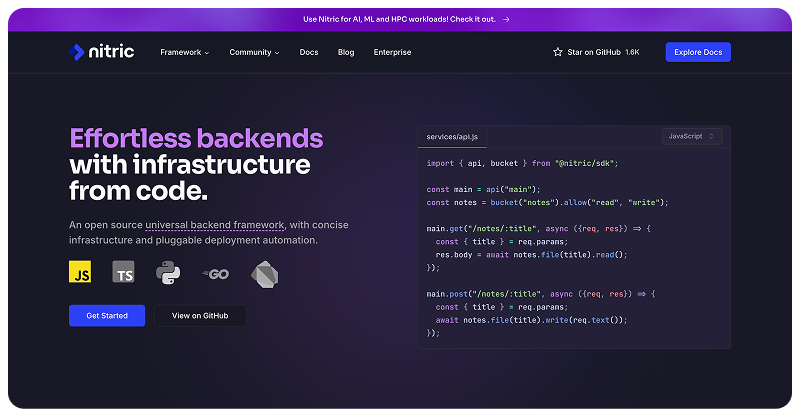Screen dimensions: 800x417
Task: Select the Dart language icon
Action: point(265,274)
